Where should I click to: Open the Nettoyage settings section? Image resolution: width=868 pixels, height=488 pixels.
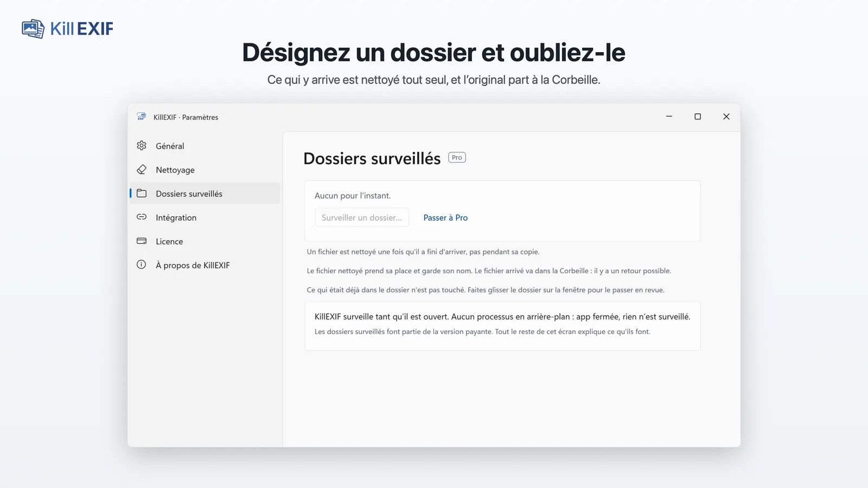click(x=205, y=170)
